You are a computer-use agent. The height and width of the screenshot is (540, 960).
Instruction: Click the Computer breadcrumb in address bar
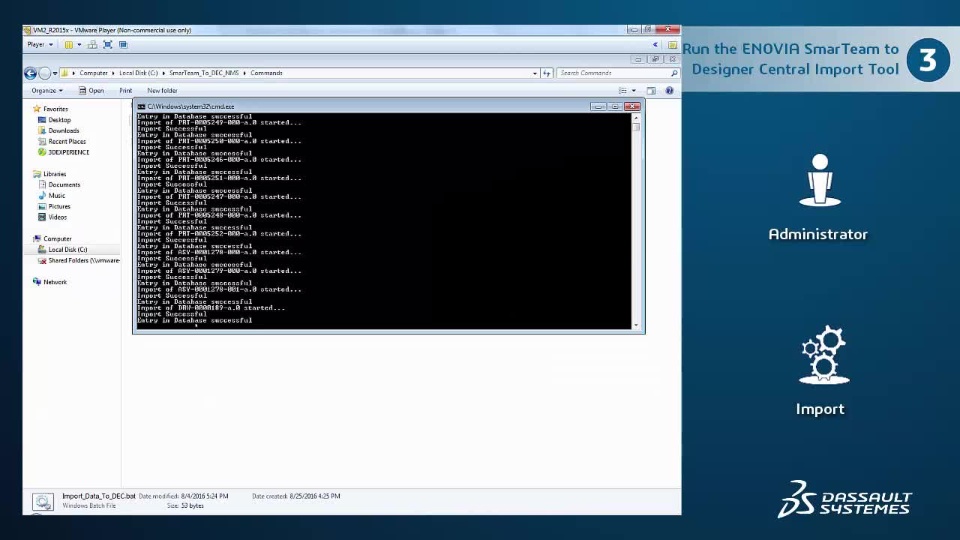[94, 73]
